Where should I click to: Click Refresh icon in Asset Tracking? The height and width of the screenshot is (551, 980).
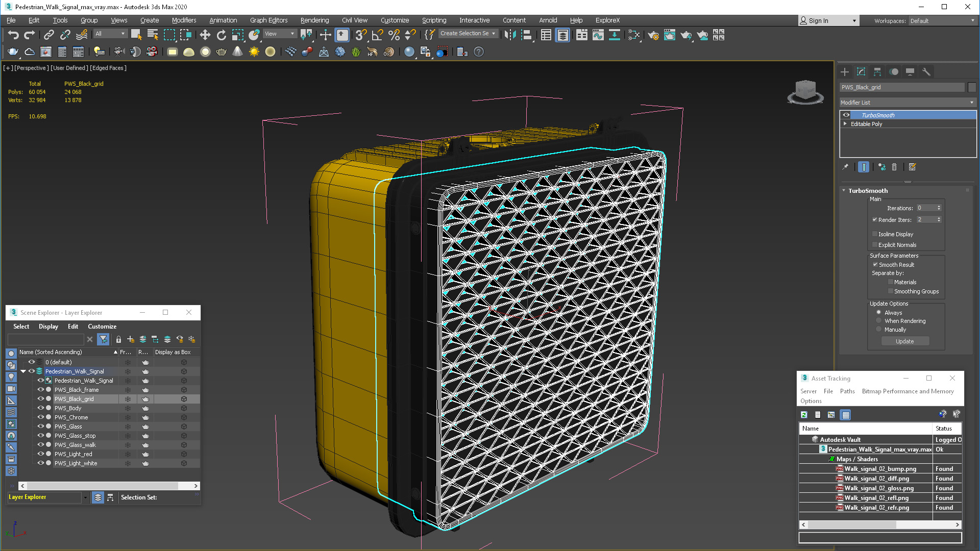(804, 415)
